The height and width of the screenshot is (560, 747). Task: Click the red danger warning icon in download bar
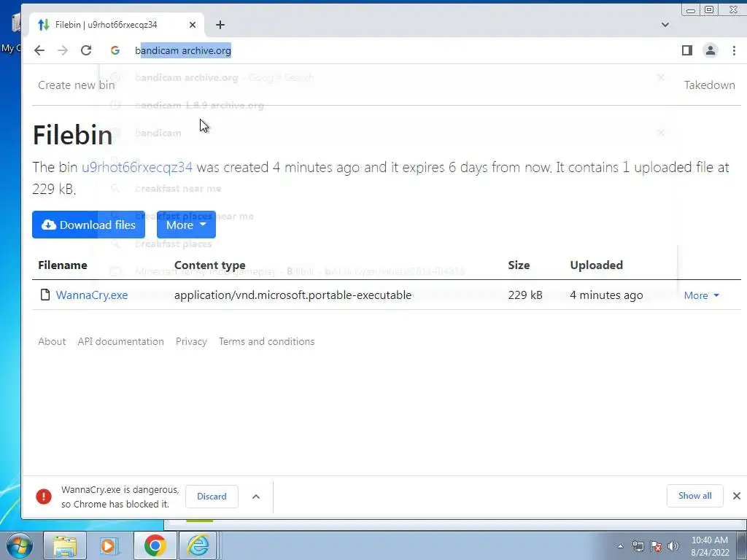pos(43,496)
